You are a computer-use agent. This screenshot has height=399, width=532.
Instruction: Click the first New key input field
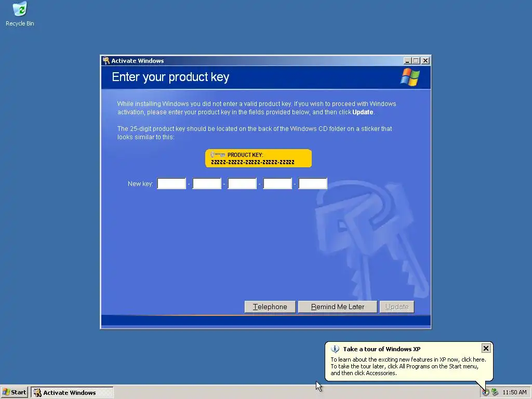coord(171,183)
